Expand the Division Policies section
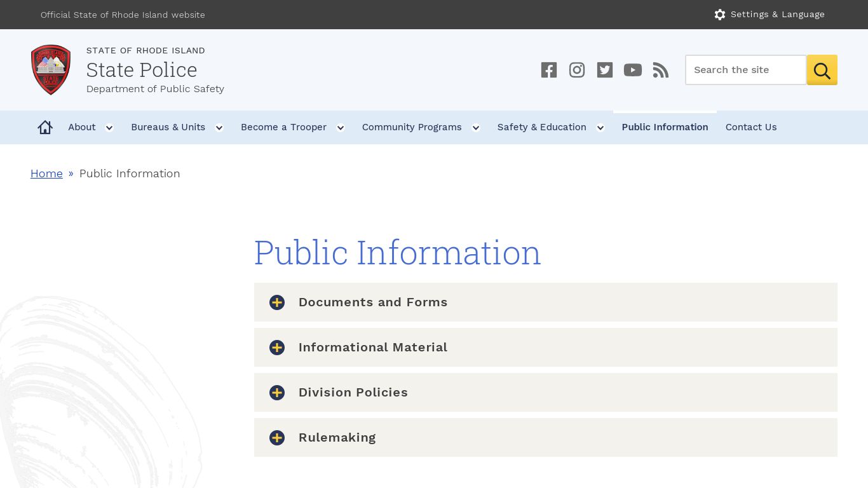868x488 pixels. [546, 393]
